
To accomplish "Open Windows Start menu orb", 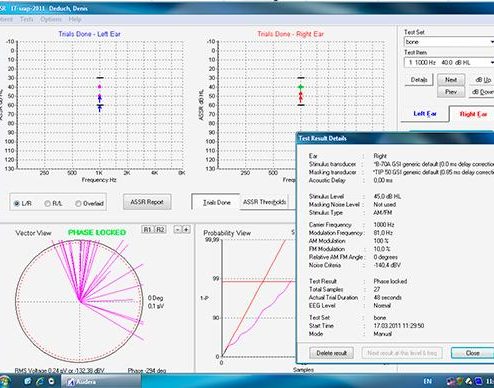I will tap(5, 381).
